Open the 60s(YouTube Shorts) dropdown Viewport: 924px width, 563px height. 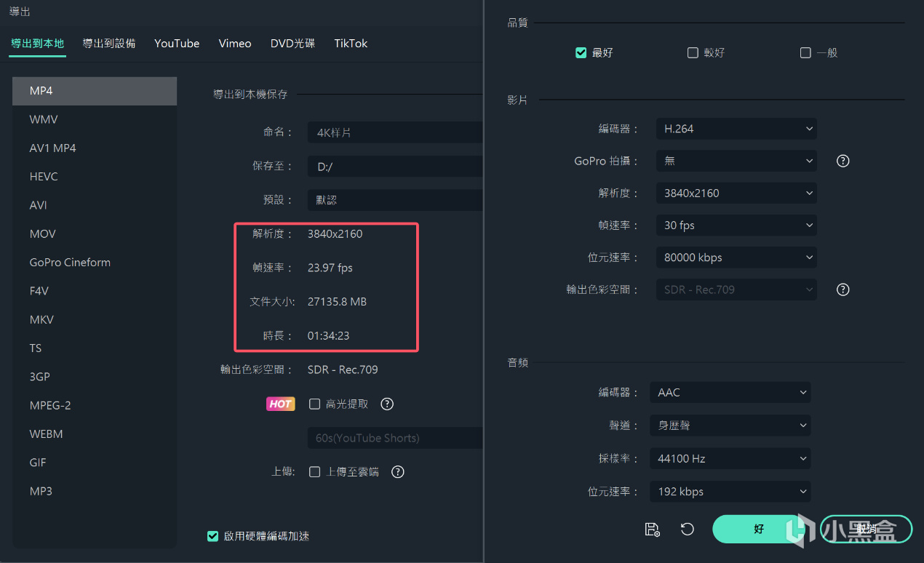[395, 438]
